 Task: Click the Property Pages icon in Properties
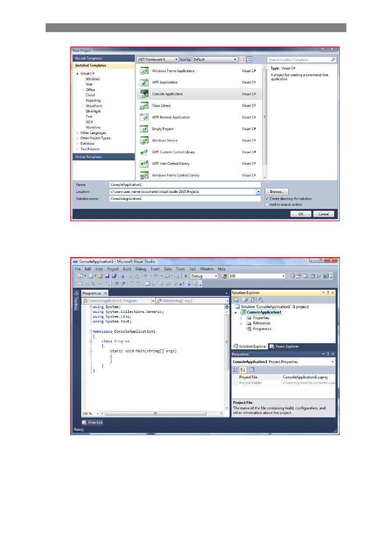(x=252, y=370)
